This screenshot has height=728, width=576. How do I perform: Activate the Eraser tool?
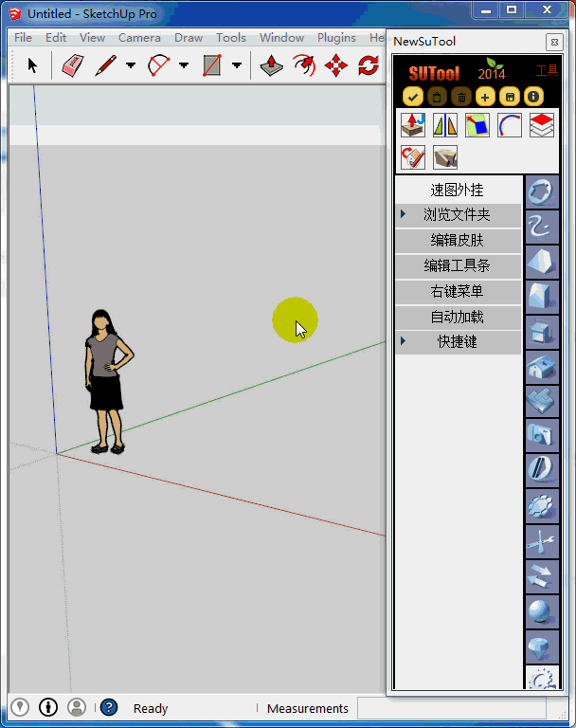[72, 65]
